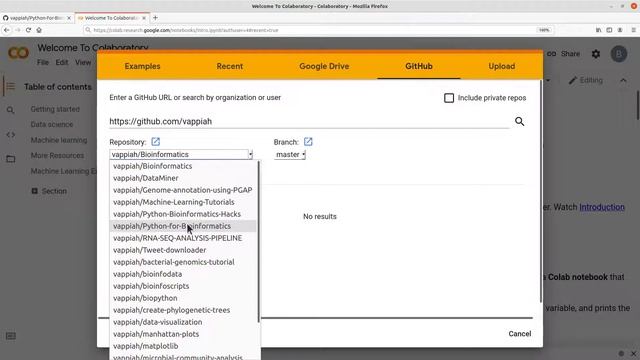640x360 pixels.
Task: Click the Colab CO logo
Action: [x=18, y=53]
